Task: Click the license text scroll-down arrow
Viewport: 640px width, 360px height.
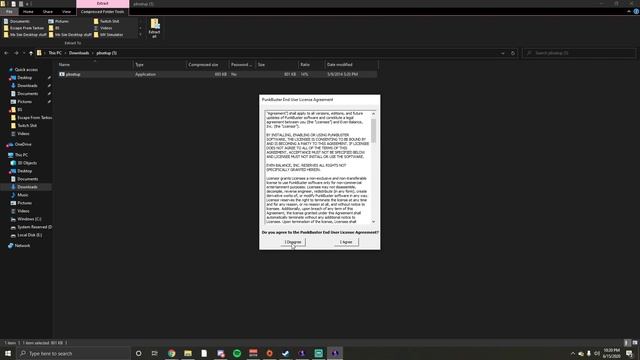Action: (373, 222)
